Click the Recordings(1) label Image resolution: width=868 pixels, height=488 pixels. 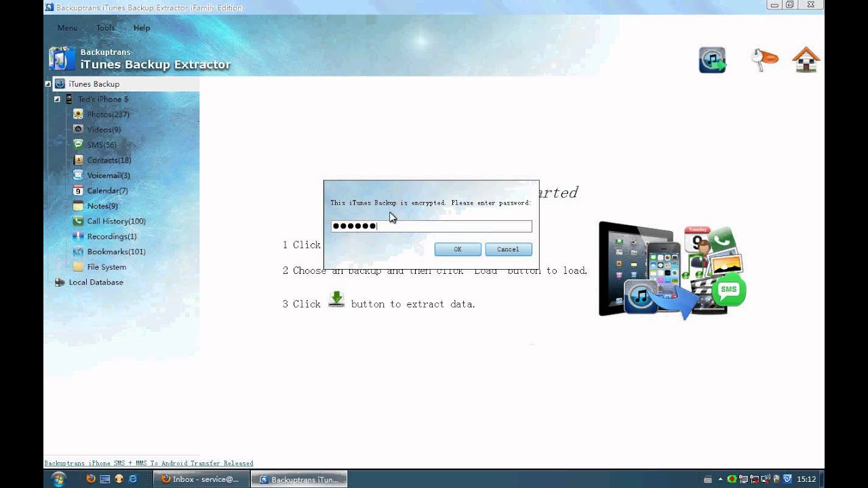[x=112, y=237]
